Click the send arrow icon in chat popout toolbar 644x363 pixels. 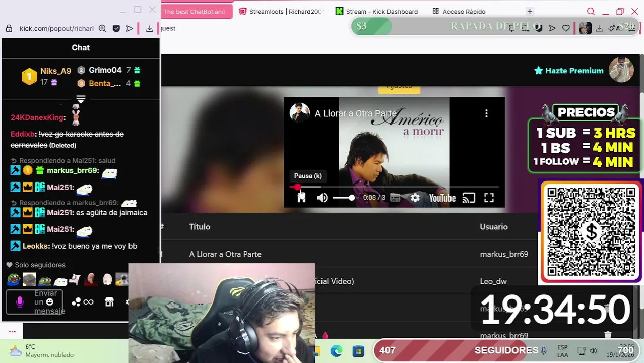tap(130, 28)
